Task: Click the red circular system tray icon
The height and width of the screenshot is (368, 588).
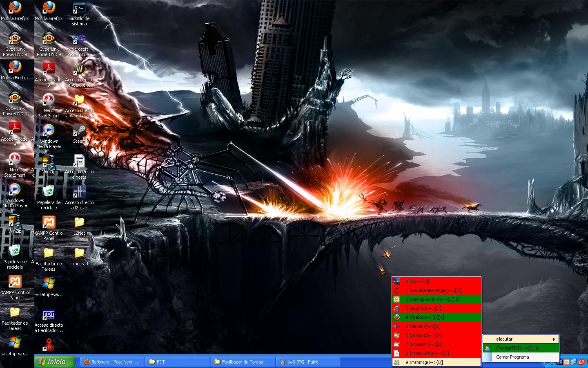Action: pos(581,362)
